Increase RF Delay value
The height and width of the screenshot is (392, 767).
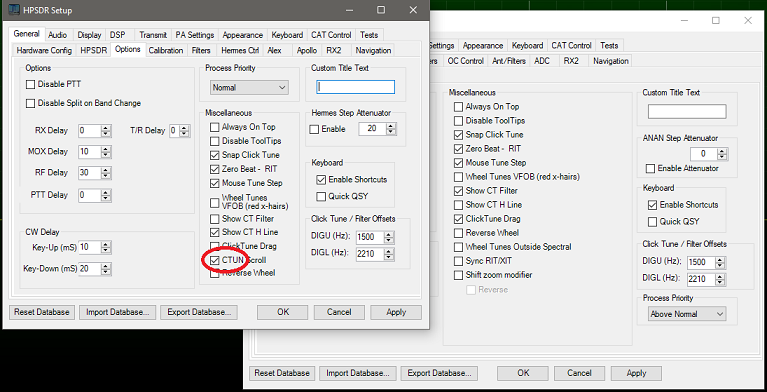pos(106,170)
